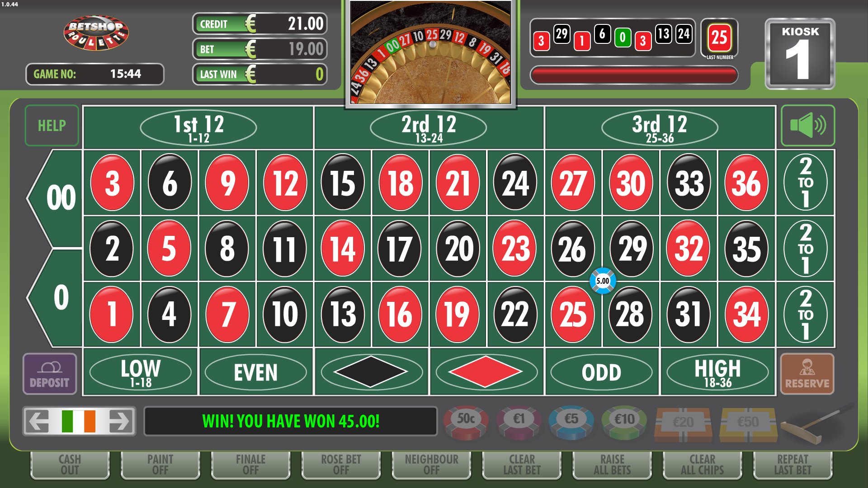
Task: Bet on the 1st 12 dozen
Action: coord(198,128)
